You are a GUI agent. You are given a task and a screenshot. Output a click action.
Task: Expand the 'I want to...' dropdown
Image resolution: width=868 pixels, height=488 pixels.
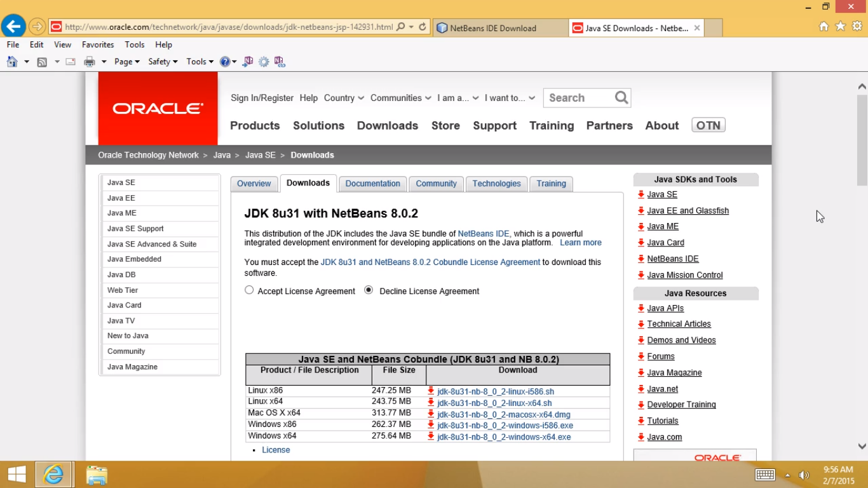510,98
